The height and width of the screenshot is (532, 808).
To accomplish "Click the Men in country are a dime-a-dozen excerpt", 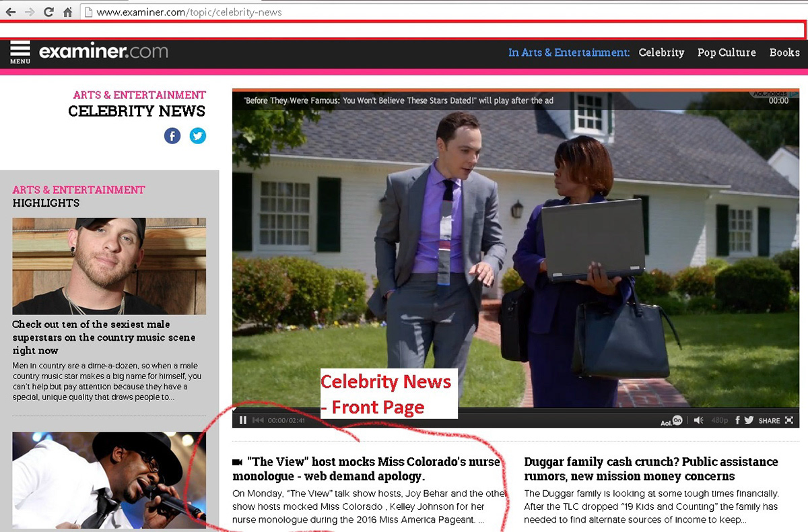I will [x=107, y=381].
